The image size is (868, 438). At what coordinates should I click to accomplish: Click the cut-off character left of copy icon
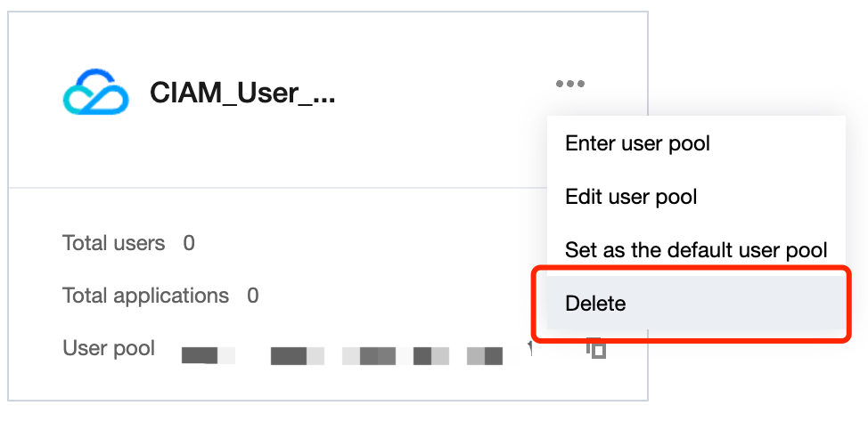point(531,347)
